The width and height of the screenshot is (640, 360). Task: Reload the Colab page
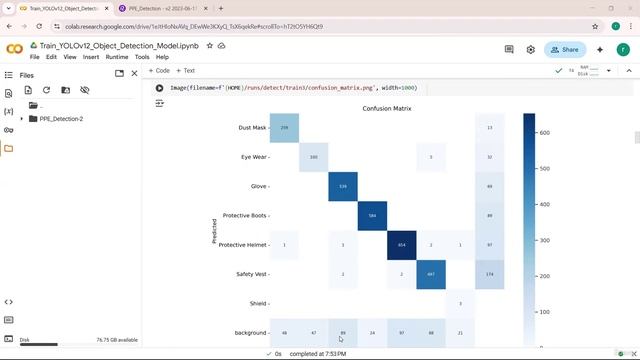pos(39,26)
